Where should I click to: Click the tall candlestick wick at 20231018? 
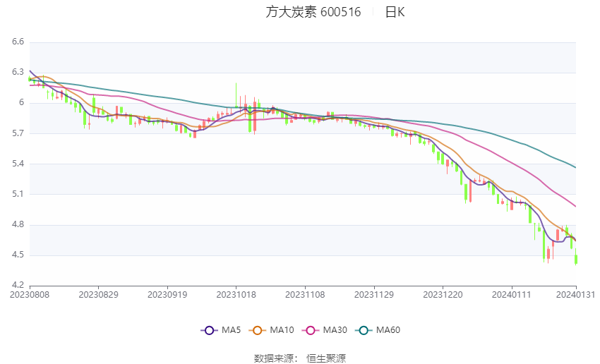click(x=236, y=95)
